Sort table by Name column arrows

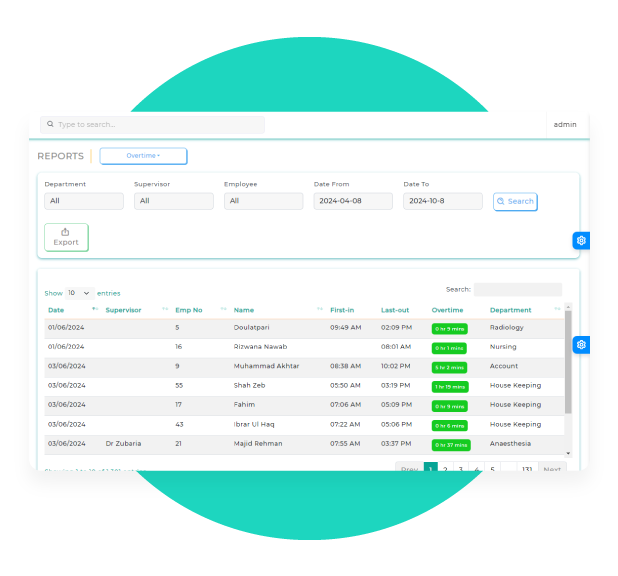319,310
